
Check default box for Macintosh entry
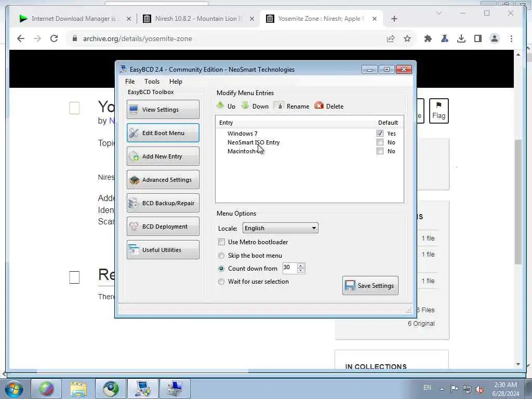(x=380, y=151)
